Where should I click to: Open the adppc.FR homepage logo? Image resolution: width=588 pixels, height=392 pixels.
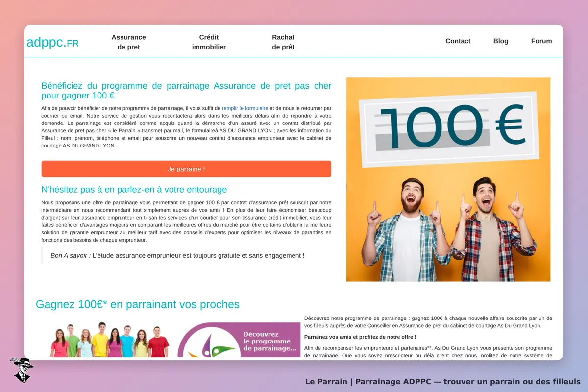click(52, 43)
